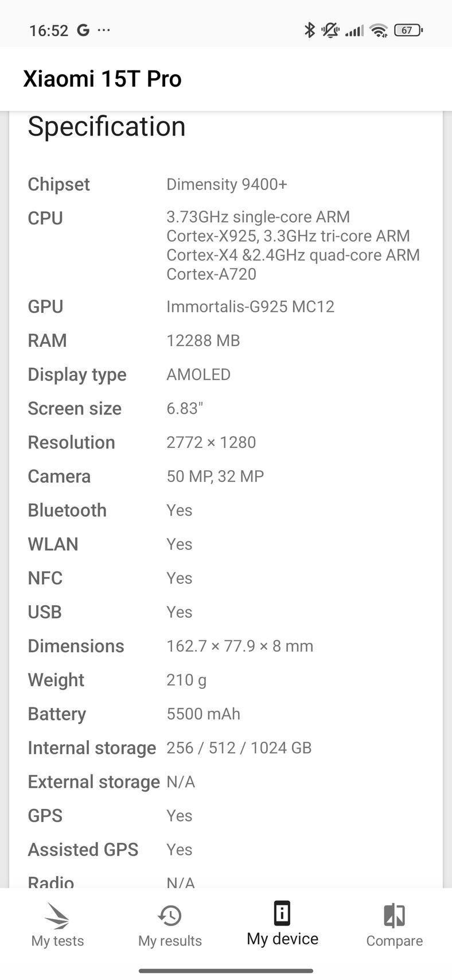Open the My results tab
This screenshot has height=980, width=452.
pyautogui.click(x=169, y=940)
